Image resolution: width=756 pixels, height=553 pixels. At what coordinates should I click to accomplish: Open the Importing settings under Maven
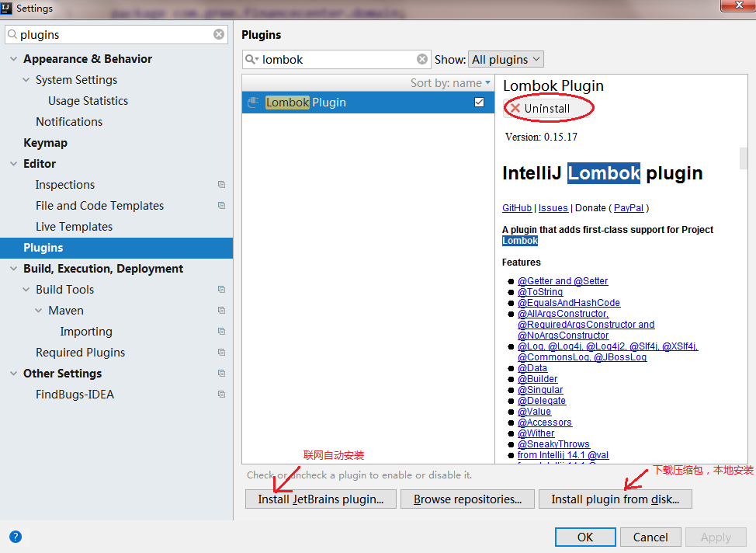pos(86,332)
